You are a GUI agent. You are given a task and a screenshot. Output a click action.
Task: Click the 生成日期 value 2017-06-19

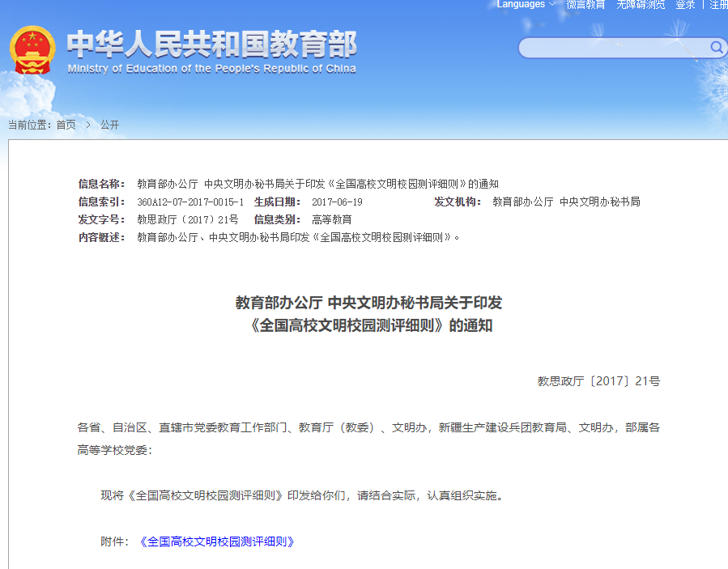pos(337,202)
